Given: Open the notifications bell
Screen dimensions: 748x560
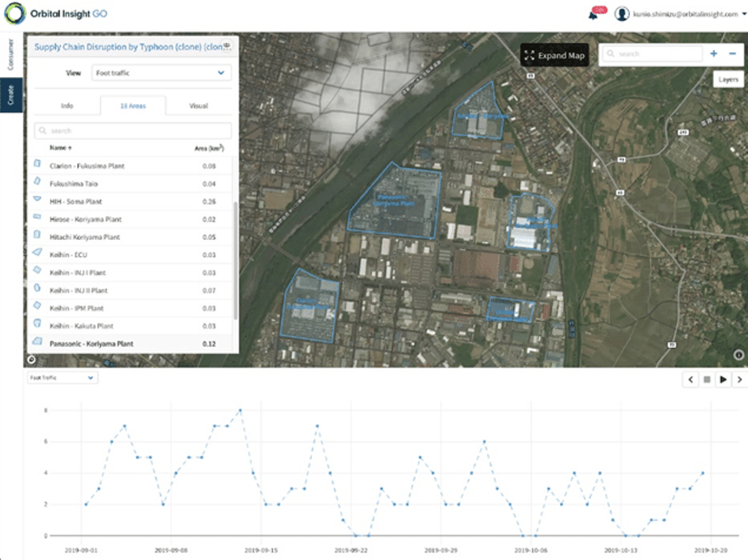Looking at the screenshot, I should pos(593,15).
